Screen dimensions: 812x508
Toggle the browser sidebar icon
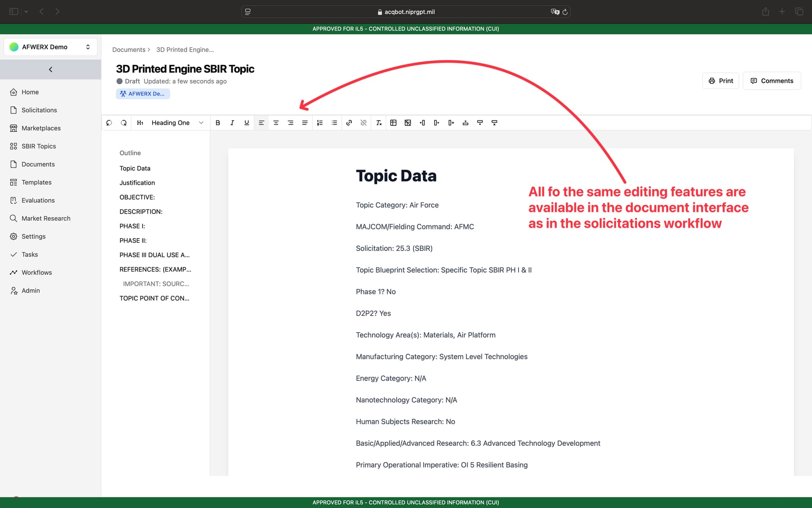14,11
